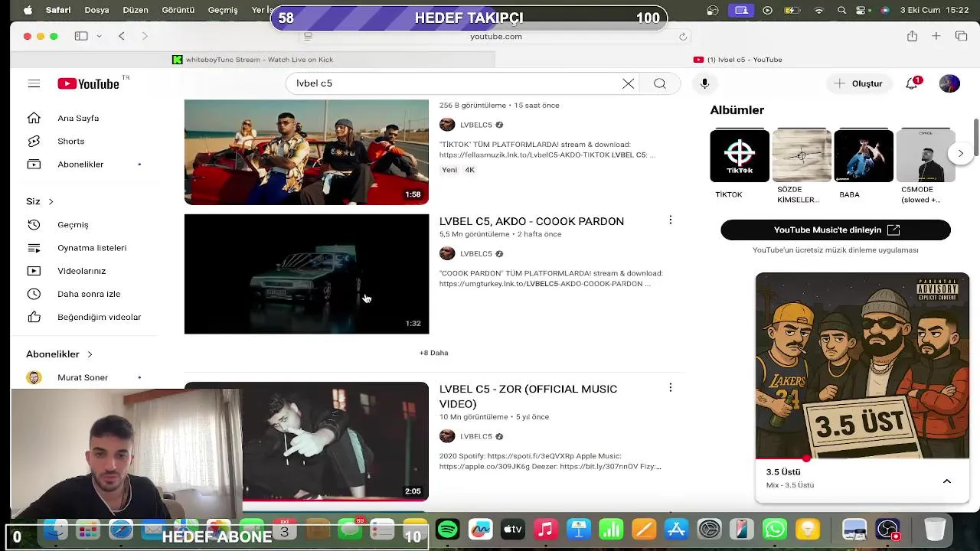Screen dimensions: 980x551
Task: Open Spotlight search in menu bar
Action: point(841,10)
